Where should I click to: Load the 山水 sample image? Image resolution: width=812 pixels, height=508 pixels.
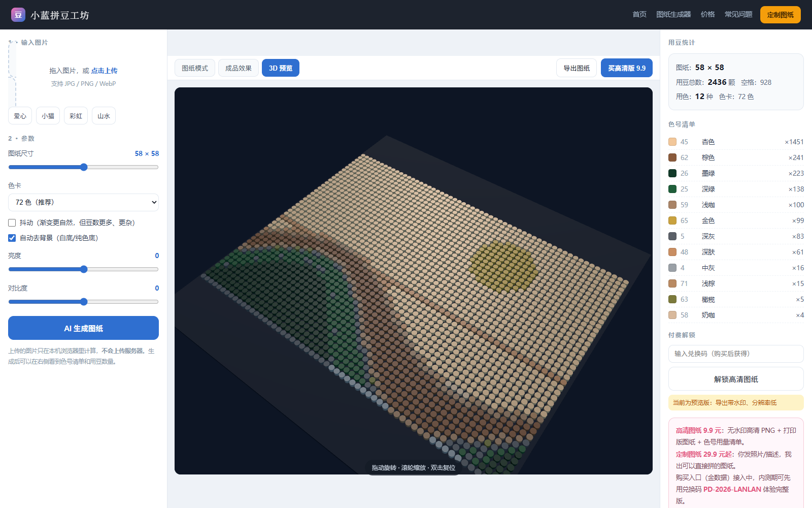tap(104, 116)
